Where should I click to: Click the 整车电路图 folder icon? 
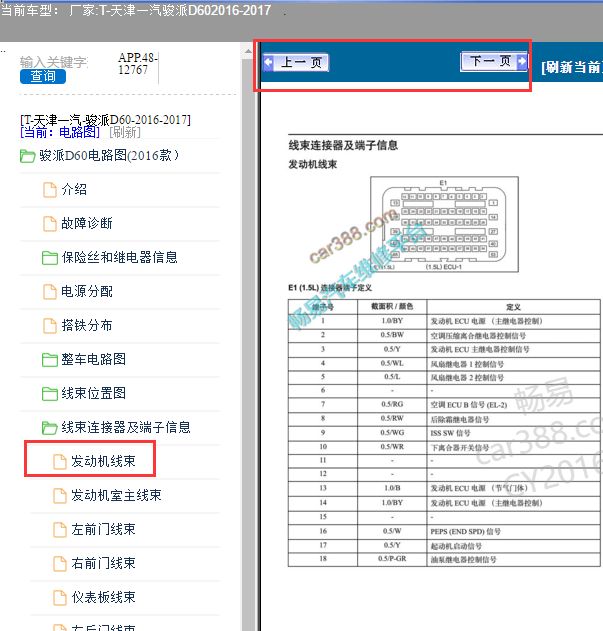pyautogui.click(x=50, y=359)
